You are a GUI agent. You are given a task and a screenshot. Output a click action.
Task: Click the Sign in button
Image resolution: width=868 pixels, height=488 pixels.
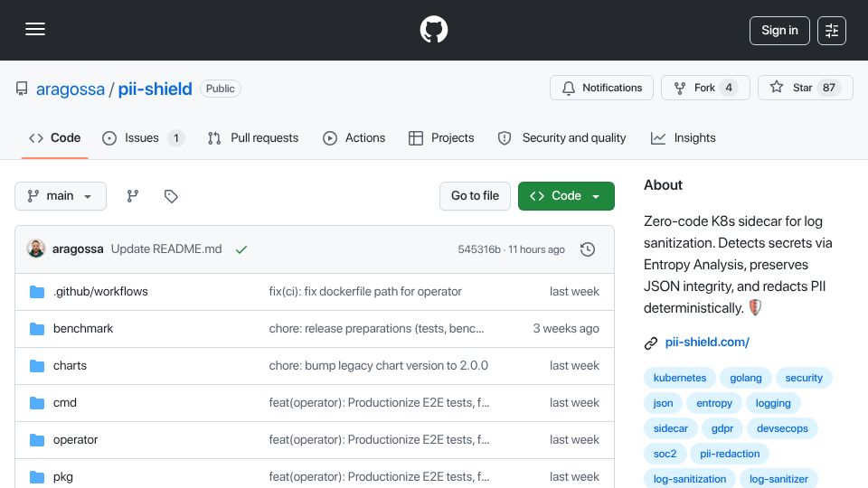pyautogui.click(x=779, y=31)
